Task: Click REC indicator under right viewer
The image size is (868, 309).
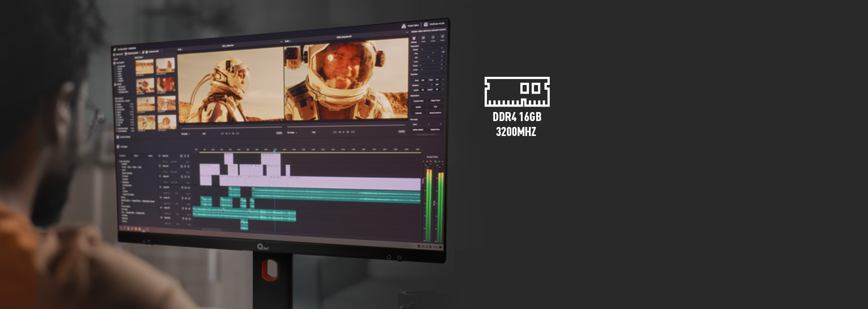Action: pyautogui.click(x=313, y=132)
